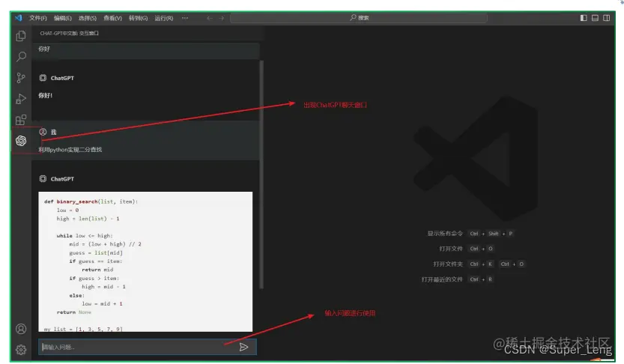Open the Search icon in activity bar
This screenshot has height=364, width=624.
21,56
